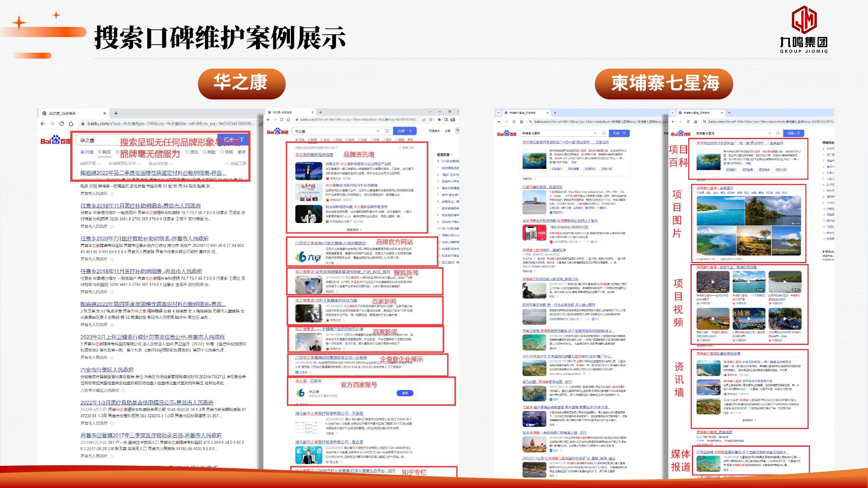
Task: Collapse tools via 收起工具
Action: (236, 164)
